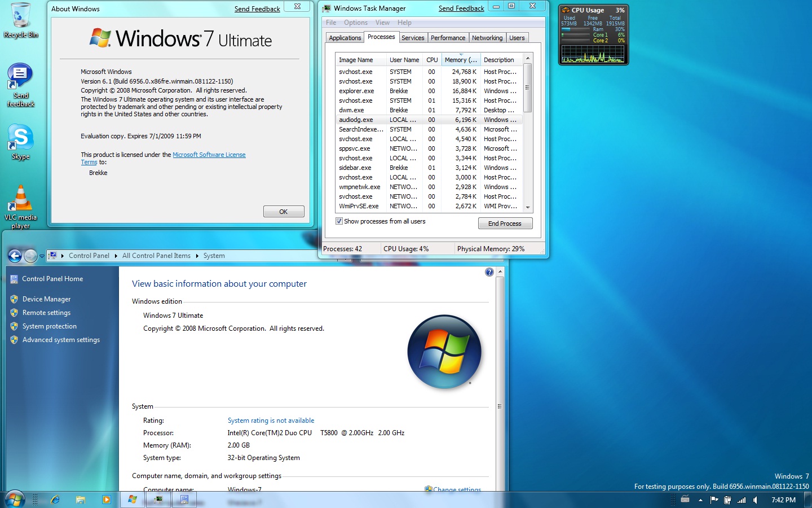The height and width of the screenshot is (508, 812).
Task: Launch Internet Explorer from taskbar
Action: 55,500
